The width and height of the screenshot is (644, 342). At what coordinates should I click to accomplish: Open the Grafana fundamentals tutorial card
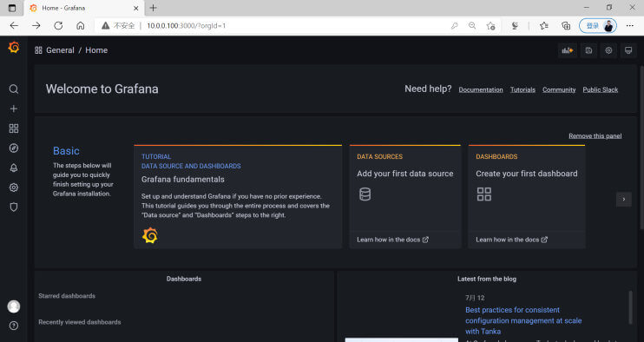tap(238, 197)
